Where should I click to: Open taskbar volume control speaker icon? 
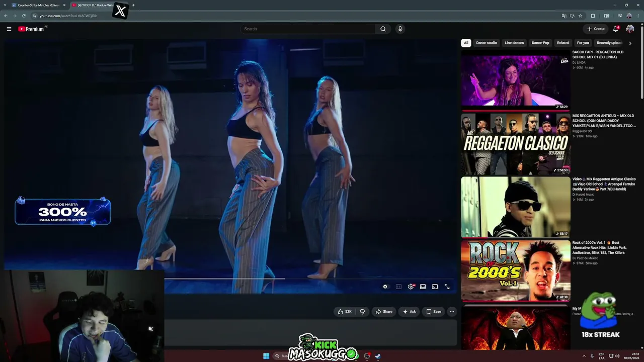[617, 356]
